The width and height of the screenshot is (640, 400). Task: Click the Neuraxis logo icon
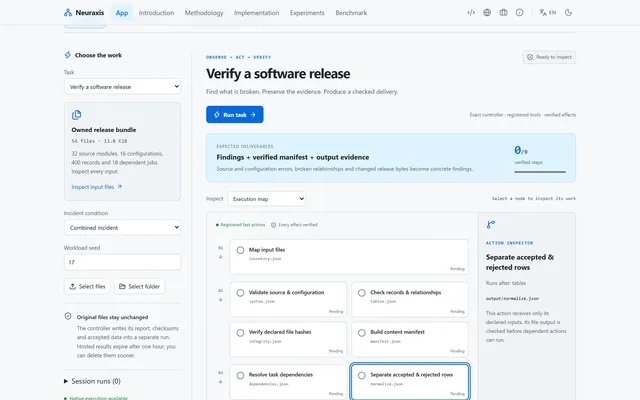pyautogui.click(x=68, y=13)
